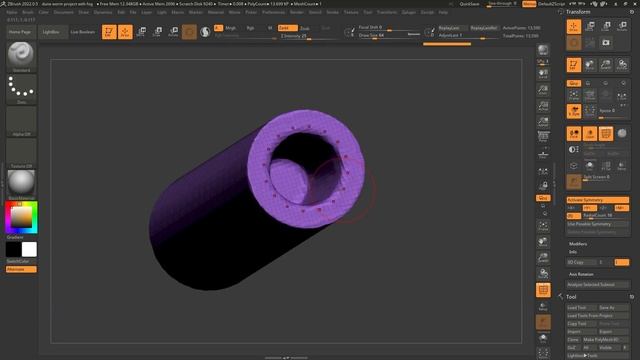
Task: Toggle the Menus button in title bar
Action: 529,4
